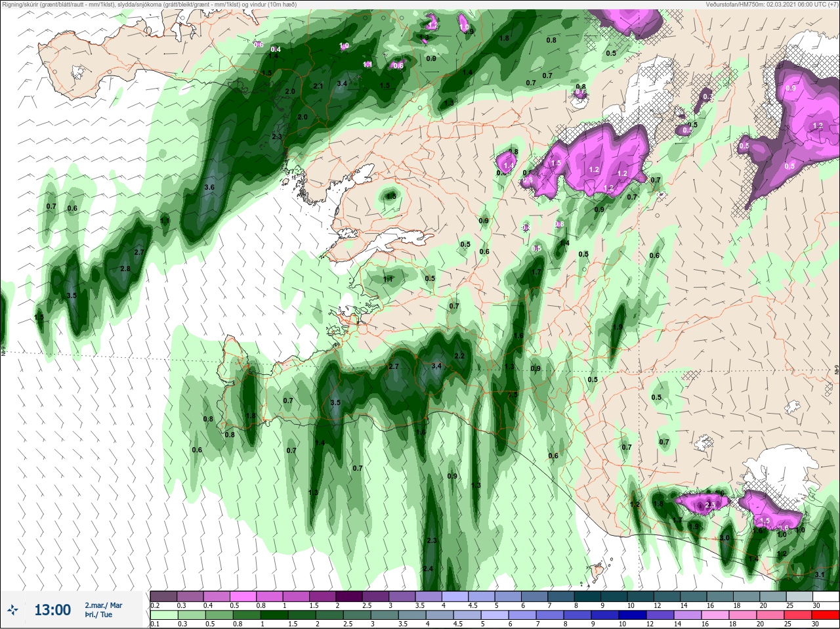The width and height of the screenshot is (840, 629).
Task: Click the 3.1 precipitation value on the map
Action: [x=819, y=575]
